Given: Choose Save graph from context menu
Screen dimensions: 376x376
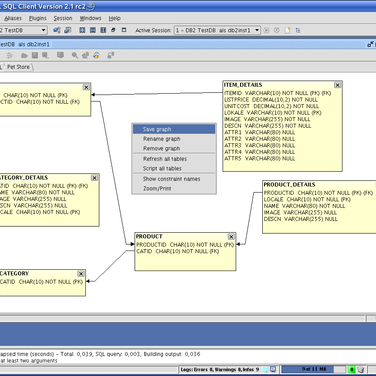Looking at the screenshot, I should (x=174, y=129).
